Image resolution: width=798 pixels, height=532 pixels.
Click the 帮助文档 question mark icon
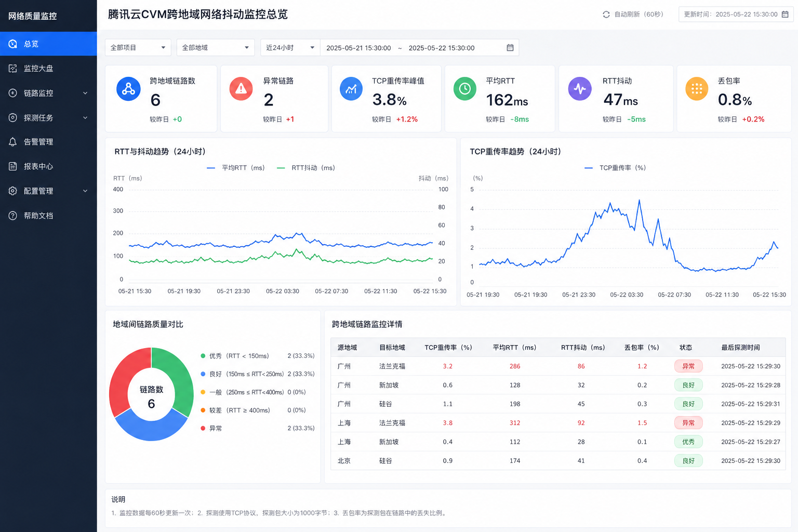tap(13, 216)
